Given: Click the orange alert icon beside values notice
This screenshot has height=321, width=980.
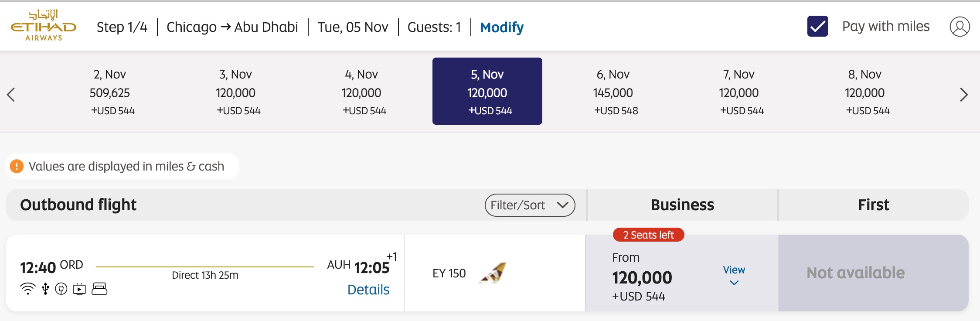Looking at the screenshot, I should 17,166.
